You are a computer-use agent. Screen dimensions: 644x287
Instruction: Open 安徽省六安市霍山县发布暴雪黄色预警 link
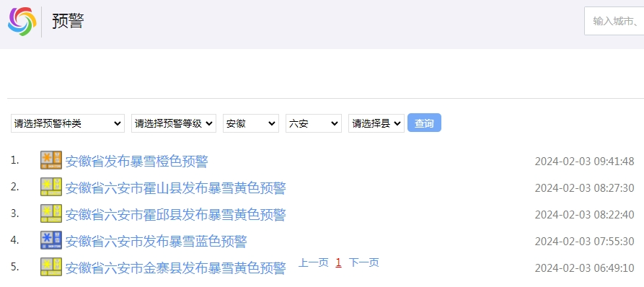[176, 188]
